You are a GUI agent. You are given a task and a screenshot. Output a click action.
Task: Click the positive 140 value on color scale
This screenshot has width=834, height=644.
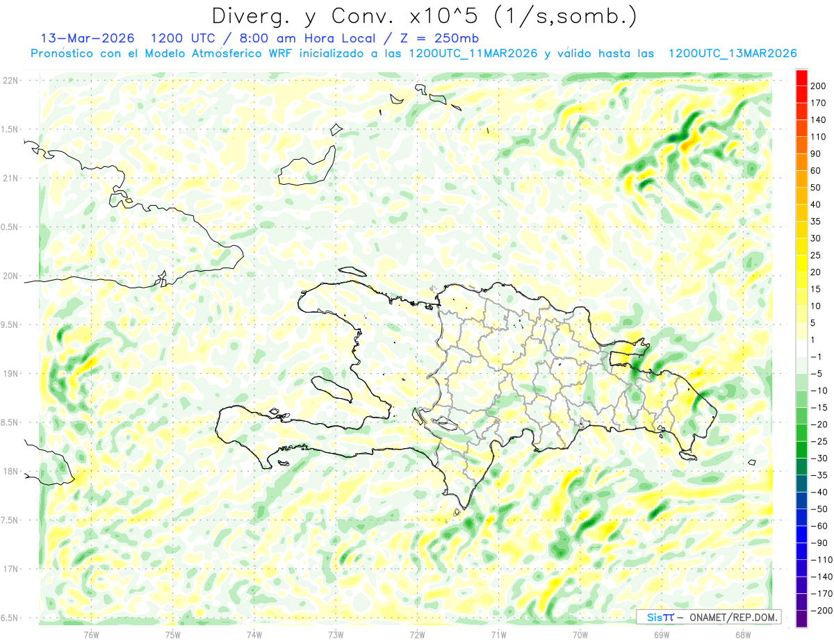818,120
